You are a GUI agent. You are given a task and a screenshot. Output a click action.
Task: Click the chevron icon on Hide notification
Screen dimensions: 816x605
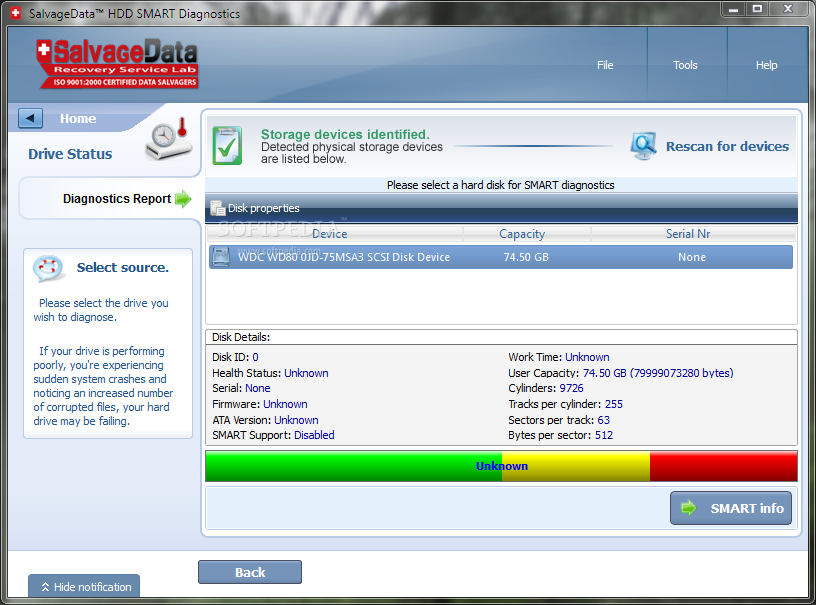click(45, 587)
